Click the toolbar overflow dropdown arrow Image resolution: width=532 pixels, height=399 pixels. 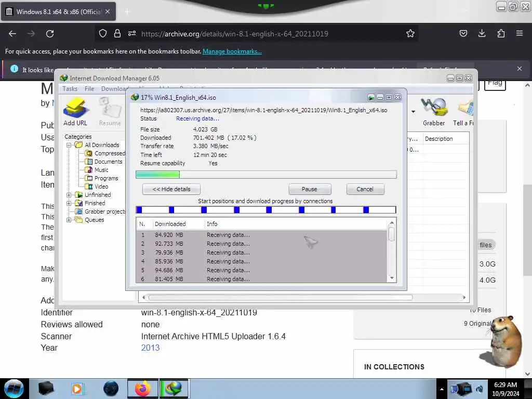(x=413, y=112)
